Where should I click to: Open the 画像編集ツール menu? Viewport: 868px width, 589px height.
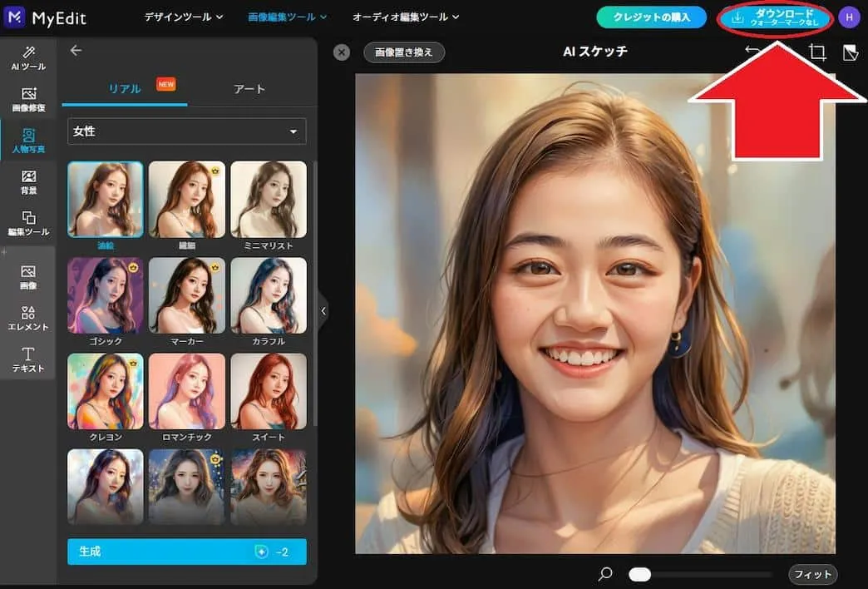pos(286,17)
